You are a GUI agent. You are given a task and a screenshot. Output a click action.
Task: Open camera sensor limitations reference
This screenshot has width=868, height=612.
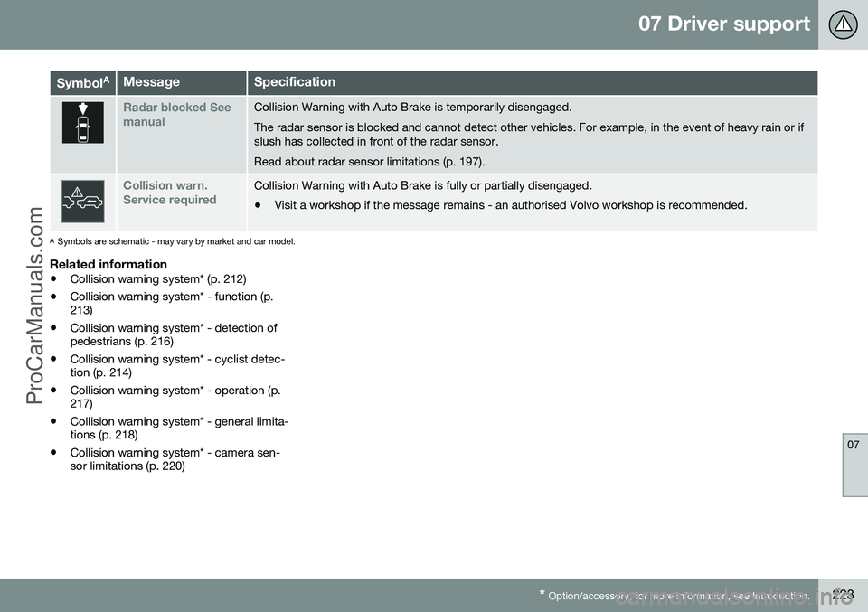click(178, 459)
